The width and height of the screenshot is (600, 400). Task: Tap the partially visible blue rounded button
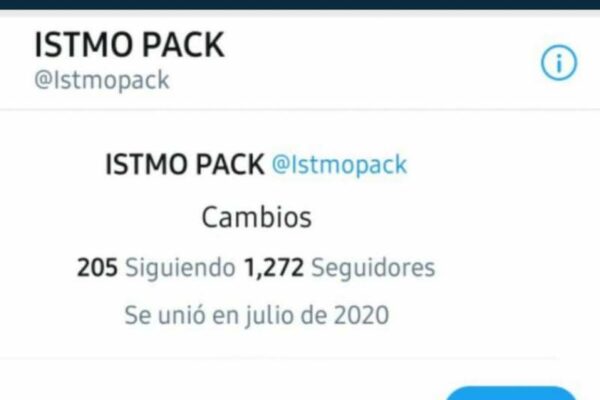pos(511,393)
